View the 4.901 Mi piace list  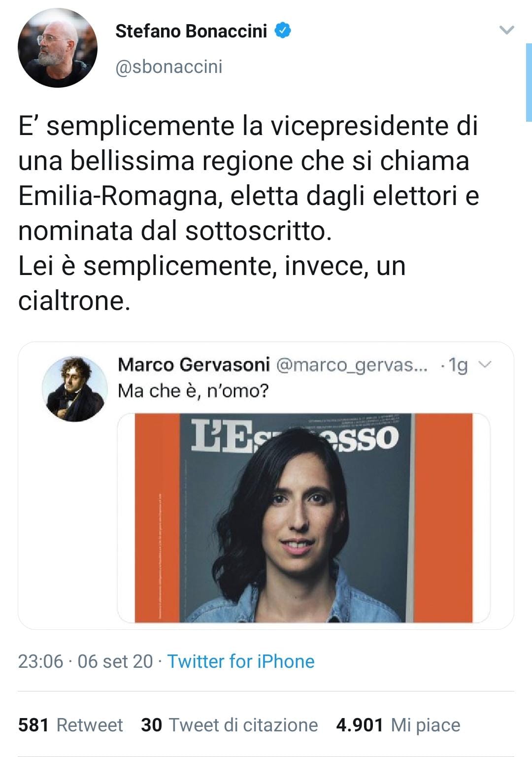pos(398,725)
